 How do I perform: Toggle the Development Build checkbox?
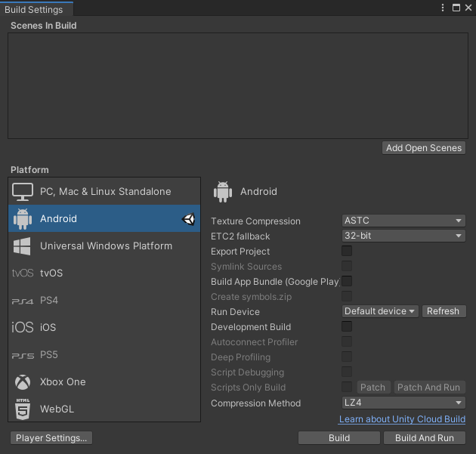pyautogui.click(x=347, y=326)
